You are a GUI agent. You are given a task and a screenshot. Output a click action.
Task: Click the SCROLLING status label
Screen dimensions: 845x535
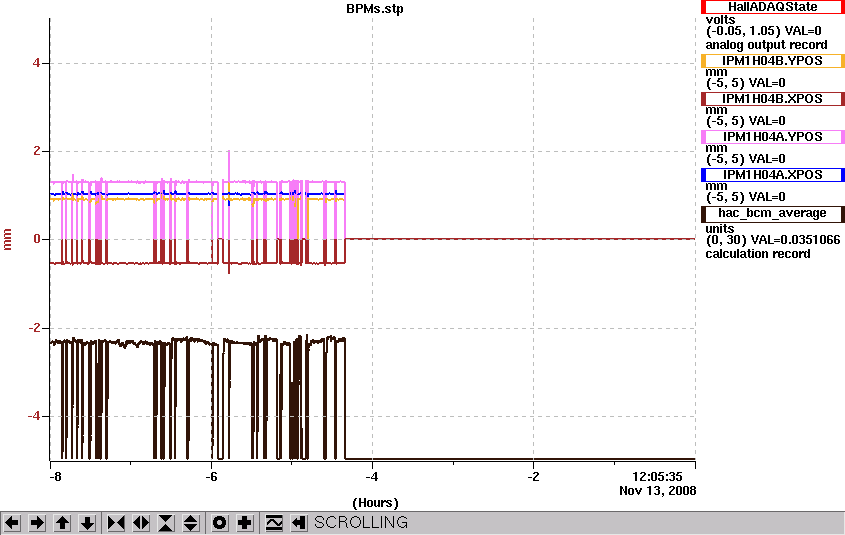(x=361, y=523)
